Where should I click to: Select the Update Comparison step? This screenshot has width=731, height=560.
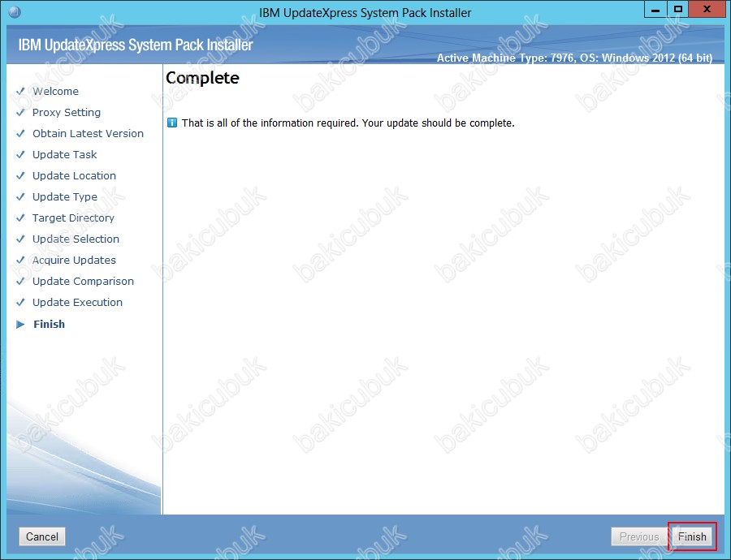pos(83,281)
